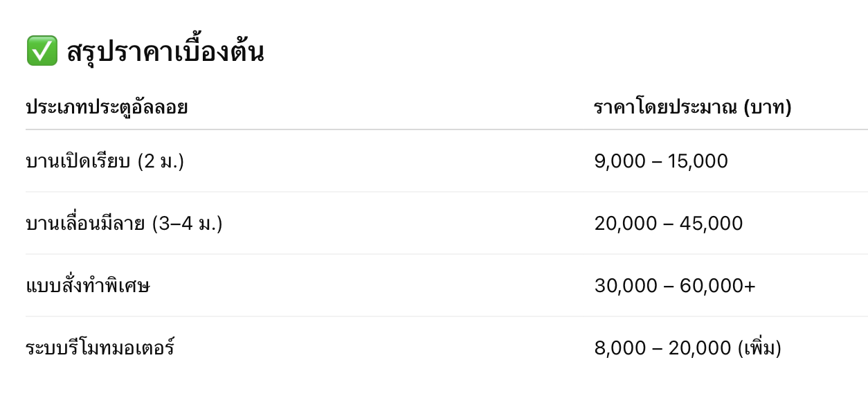Select "20,000" in the ระบบรีโมทมอเตอร์ row
This screenshot has height=414, width=868.
click(700, 348)
